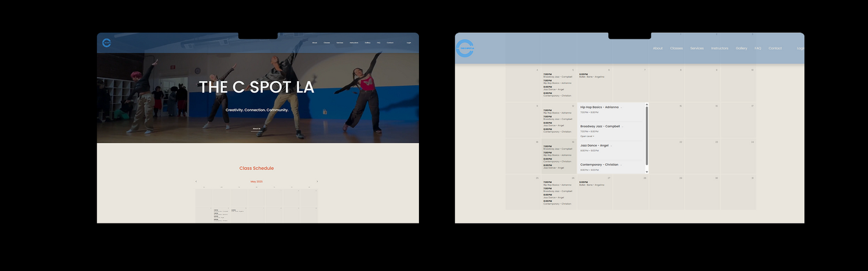The image size is (868, 271).
Task: Click the C Spot logo in the calendar window
Action: pyautogui.click(x=465, y=49)
